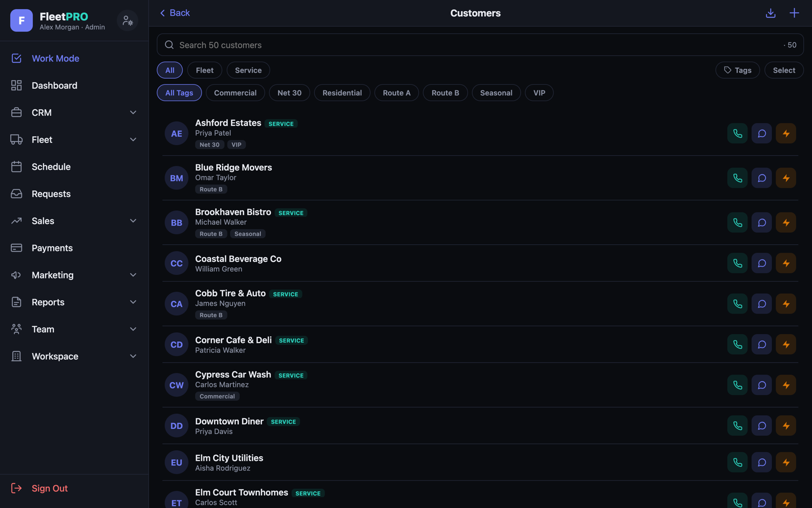Click the Select button
812x508 pixels.
click(784, 70)
